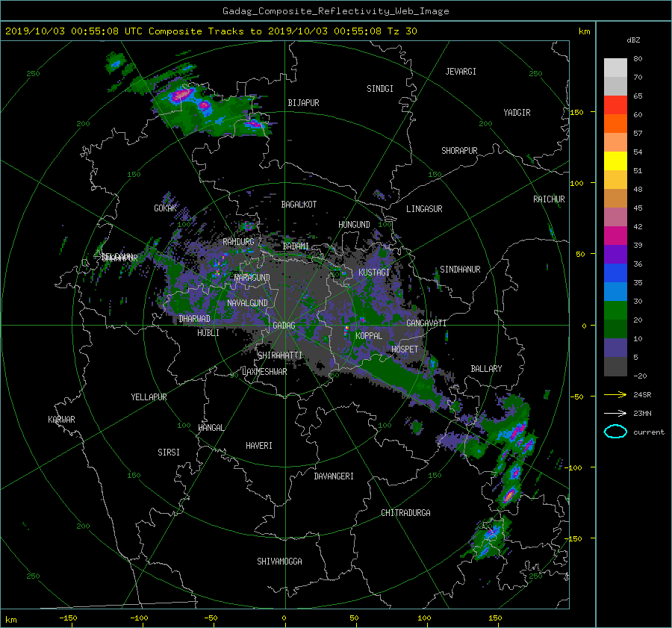Pick the light gray 70 dBZ swatch
Image resolution: width=672 pixels, height=628 pixels.
615,68
